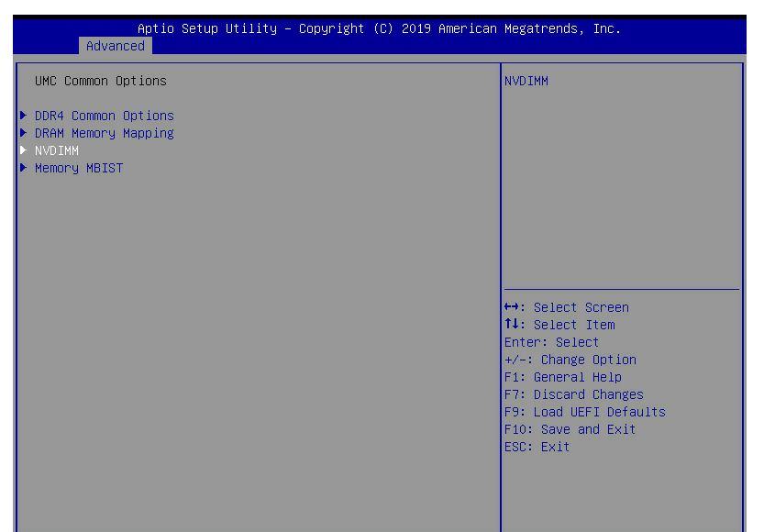The height and width of the screenshot is (532, 775).
Task: Click the Select Item key hint
Action: click(559, 325)
